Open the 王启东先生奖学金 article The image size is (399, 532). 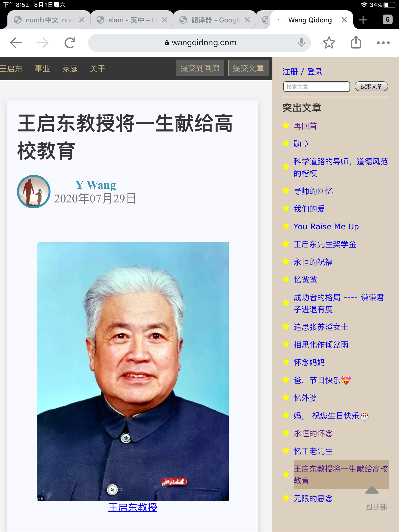[x=325, y=244]
